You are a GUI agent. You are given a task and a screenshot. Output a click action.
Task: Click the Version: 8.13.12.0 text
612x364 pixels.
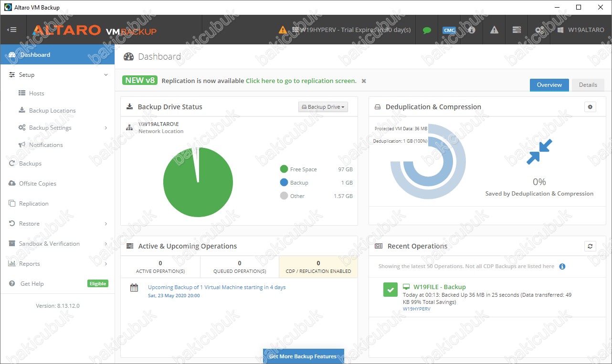point(58,306)
